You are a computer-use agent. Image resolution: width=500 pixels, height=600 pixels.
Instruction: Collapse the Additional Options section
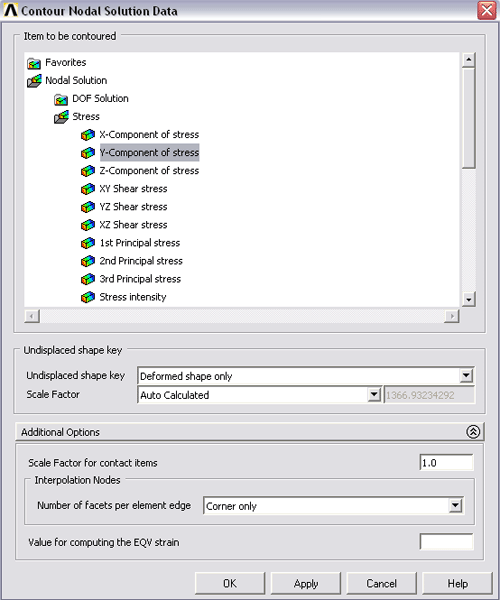pyautogui.click(x=473, y=432)
